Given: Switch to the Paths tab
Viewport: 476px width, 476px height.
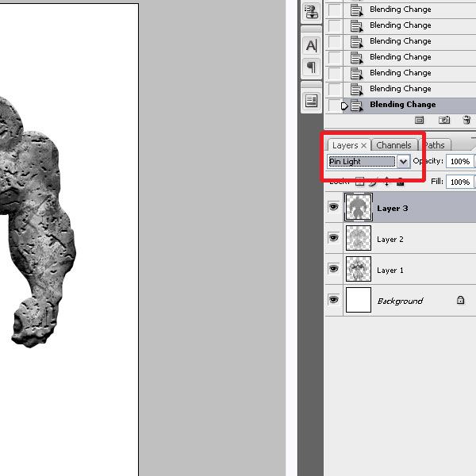Looking at the screenshot, I should coord(435,145).
